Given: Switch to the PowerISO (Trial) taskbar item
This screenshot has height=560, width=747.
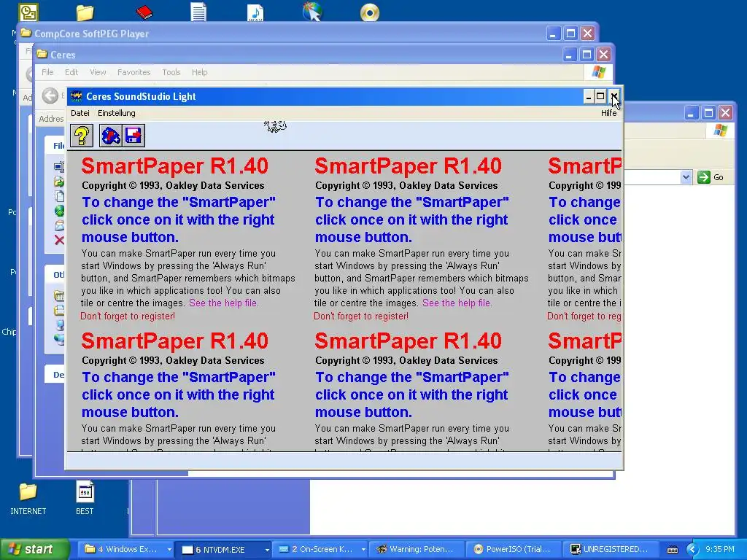Looking at the screenshot, I should pos(513,550).
